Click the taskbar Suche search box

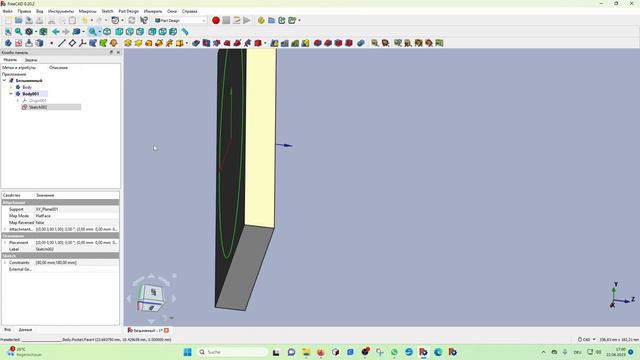pyautogui.click(x=232, y=352)
